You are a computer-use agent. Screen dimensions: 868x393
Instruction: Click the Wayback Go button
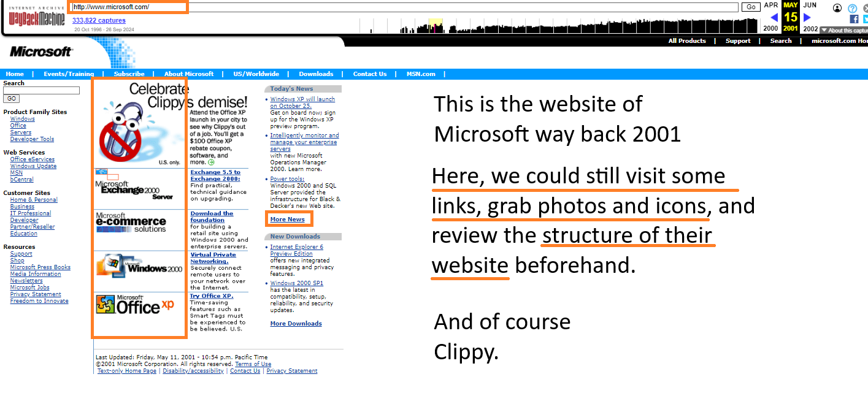coord(750,7)
